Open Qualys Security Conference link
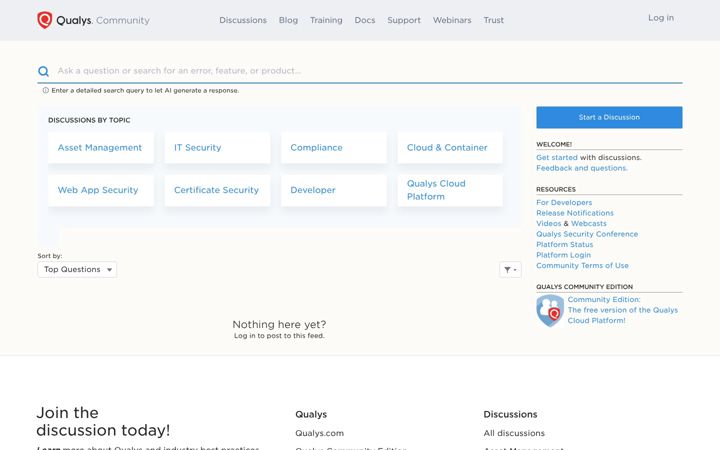 [587, 234]
